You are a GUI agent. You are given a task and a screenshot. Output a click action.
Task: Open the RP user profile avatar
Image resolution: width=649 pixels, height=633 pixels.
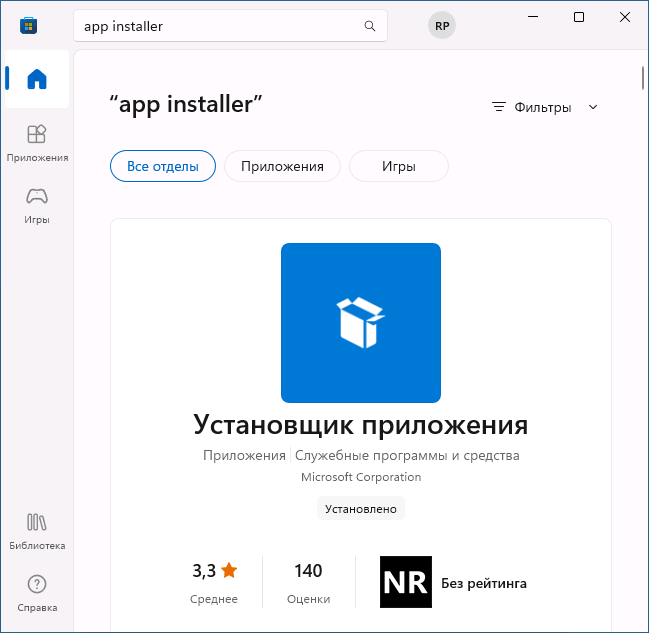pyautogui.click(x=441, y=27)
